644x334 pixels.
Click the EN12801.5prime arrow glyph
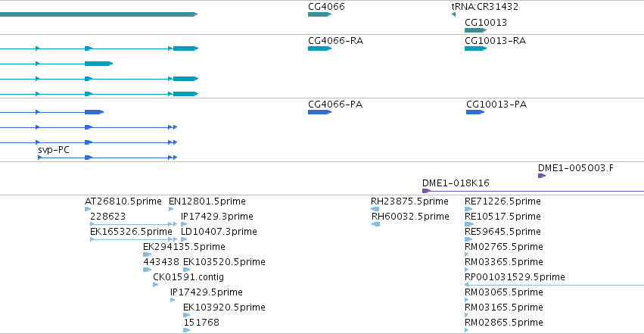point(171,209)
